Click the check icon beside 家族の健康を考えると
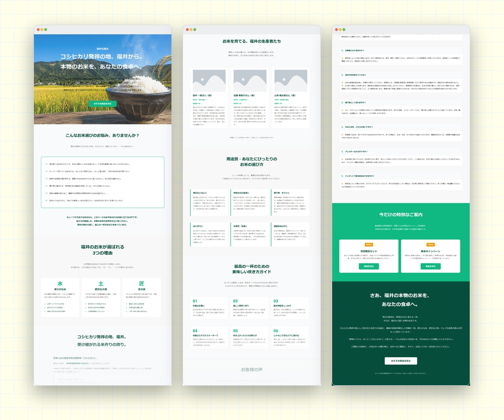504x420 pixels. click(x=47, y=193)
